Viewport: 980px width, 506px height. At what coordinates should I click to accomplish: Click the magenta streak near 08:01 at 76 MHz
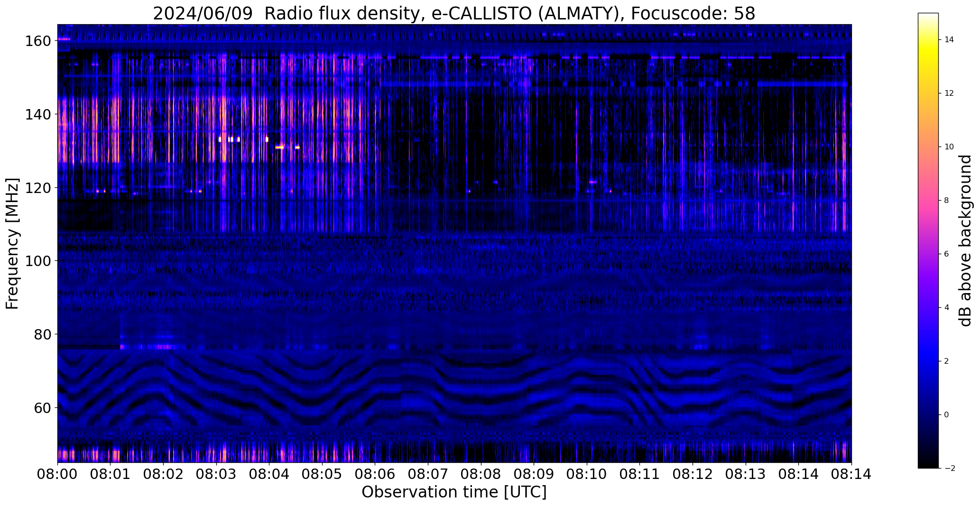(x=122, y=347)
